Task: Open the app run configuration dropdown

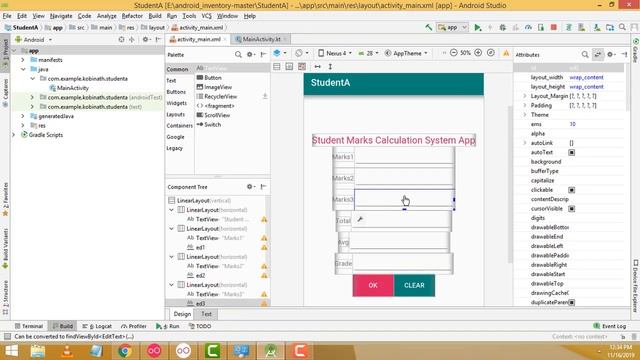Action: [452, 27]
